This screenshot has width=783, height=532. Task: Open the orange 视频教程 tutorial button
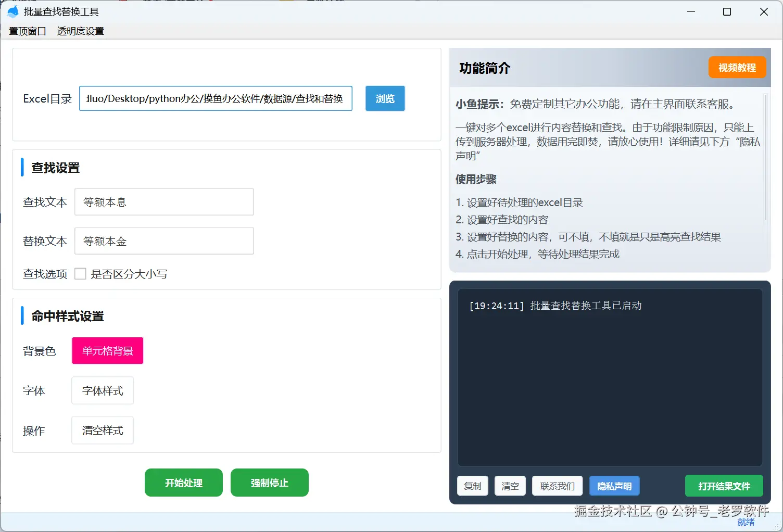pyautogui.click(x=737, y=67)
